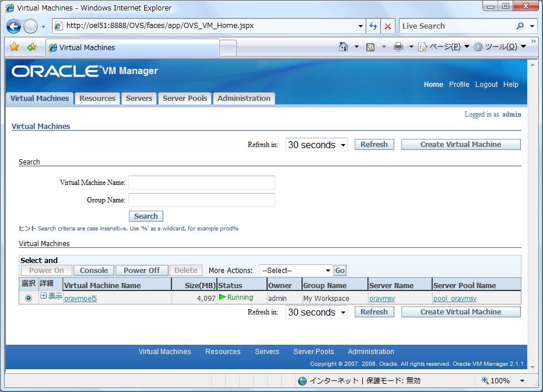
Task: Go back with the browser Back arrow
Action: click(x=14, y=26)
